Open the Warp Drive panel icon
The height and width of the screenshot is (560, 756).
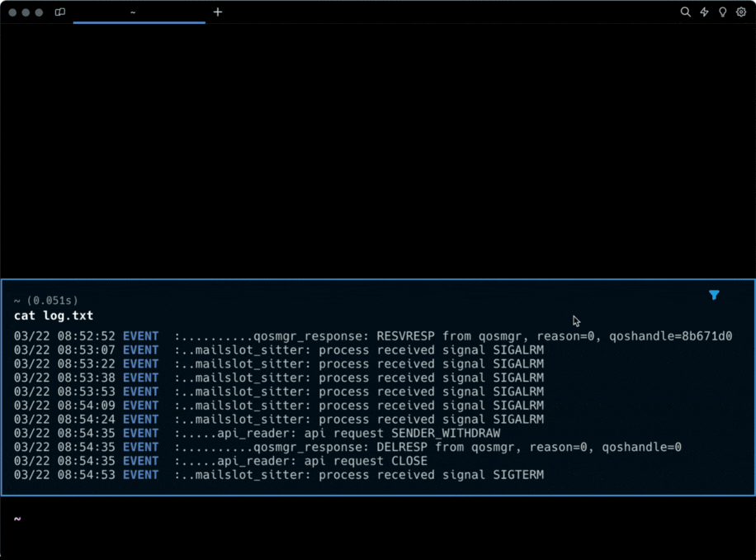point(59,12)
